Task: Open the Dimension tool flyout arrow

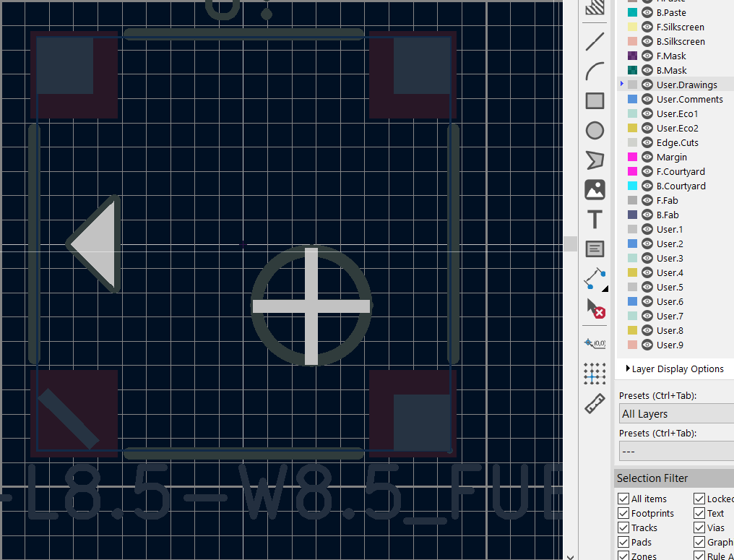Action: [x=605, y=289]
